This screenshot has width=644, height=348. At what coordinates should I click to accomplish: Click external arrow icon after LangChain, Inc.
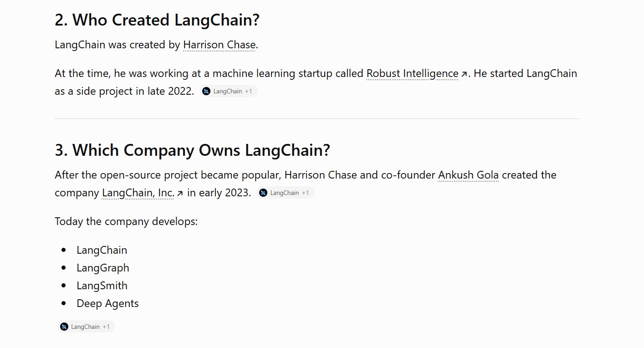tap(180, 193)
